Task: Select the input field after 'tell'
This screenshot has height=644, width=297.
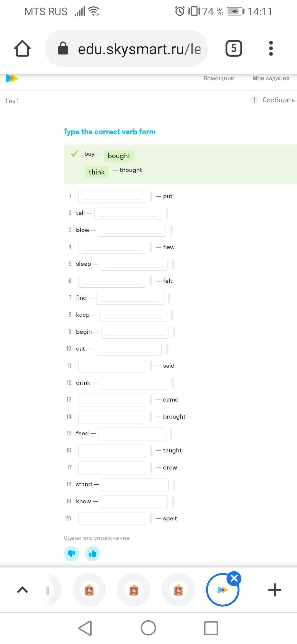Action: 128,214
